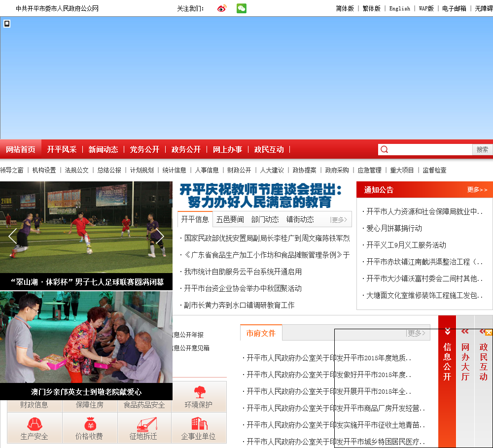Open notice 开平义工9月义工服务活动
This screenshot has width=493, height=448.
click(406, 245)
